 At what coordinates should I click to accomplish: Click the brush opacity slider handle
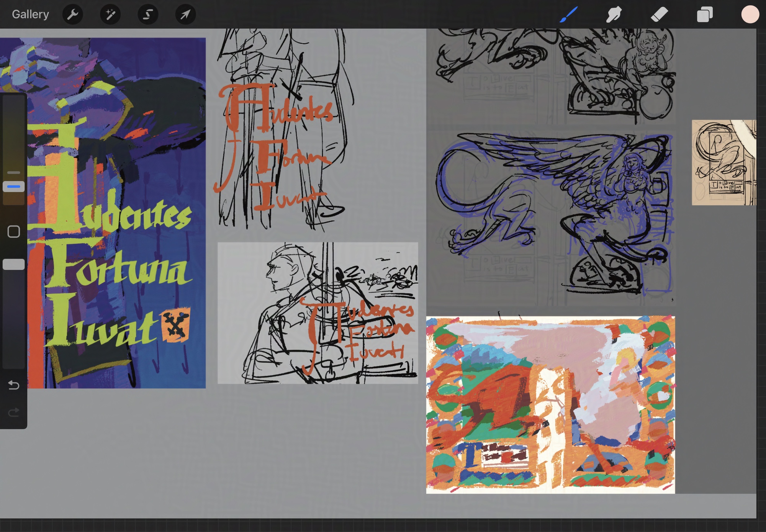point(14,265)
